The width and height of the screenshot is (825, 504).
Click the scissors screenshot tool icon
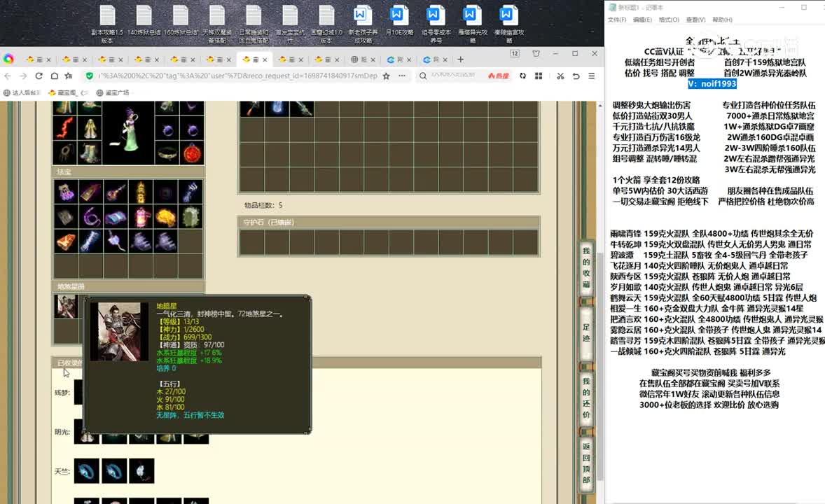[x=560, y=76]
